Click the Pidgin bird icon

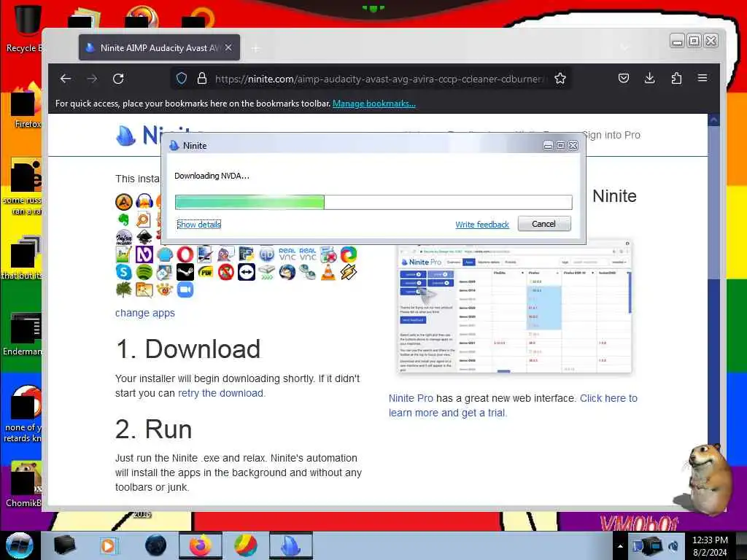click(x=226, y=254)
